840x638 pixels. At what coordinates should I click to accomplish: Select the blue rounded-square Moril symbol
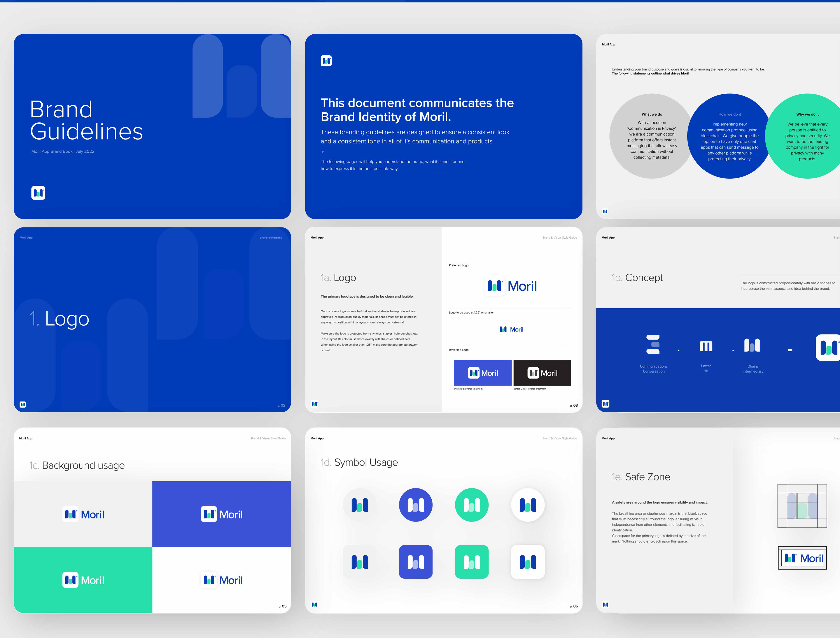coord(415,562)
